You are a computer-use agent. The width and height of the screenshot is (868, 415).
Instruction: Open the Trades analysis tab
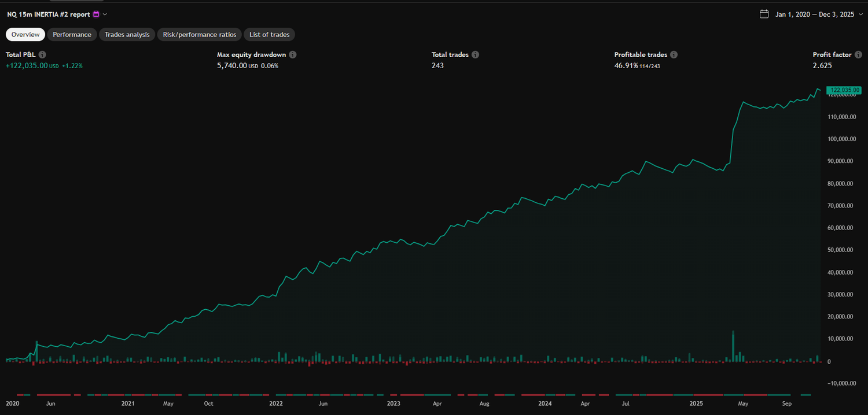coord(127,35)
